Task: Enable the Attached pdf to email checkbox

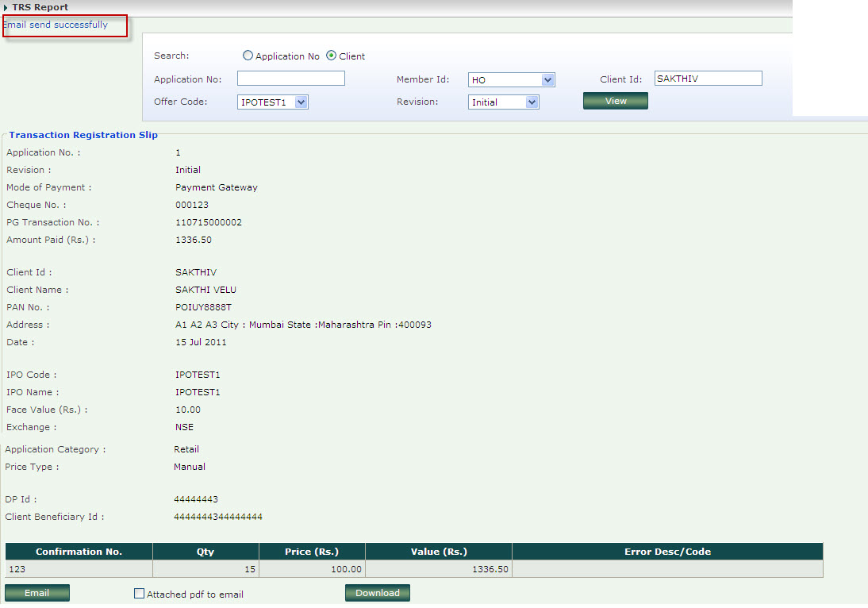Action: click(140, 594)
